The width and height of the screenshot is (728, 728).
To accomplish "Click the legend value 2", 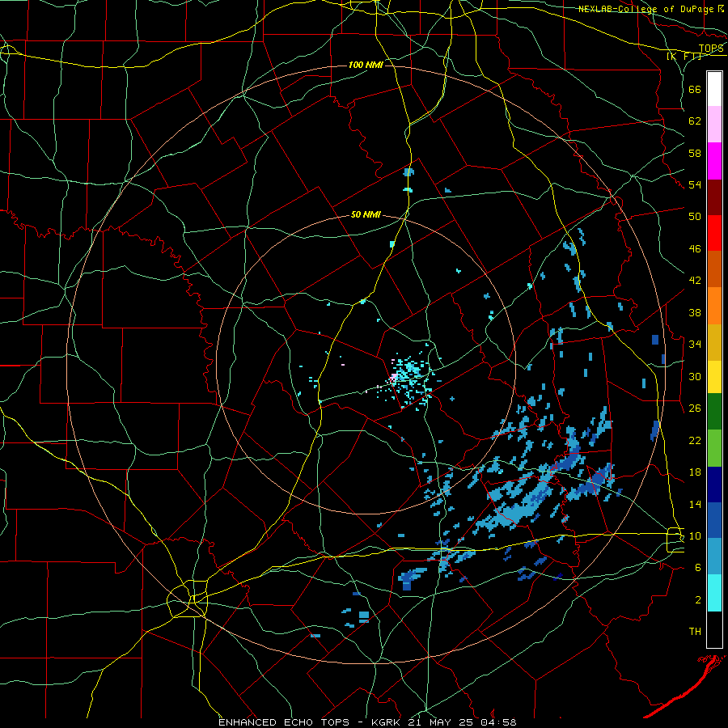I will 698,600.
